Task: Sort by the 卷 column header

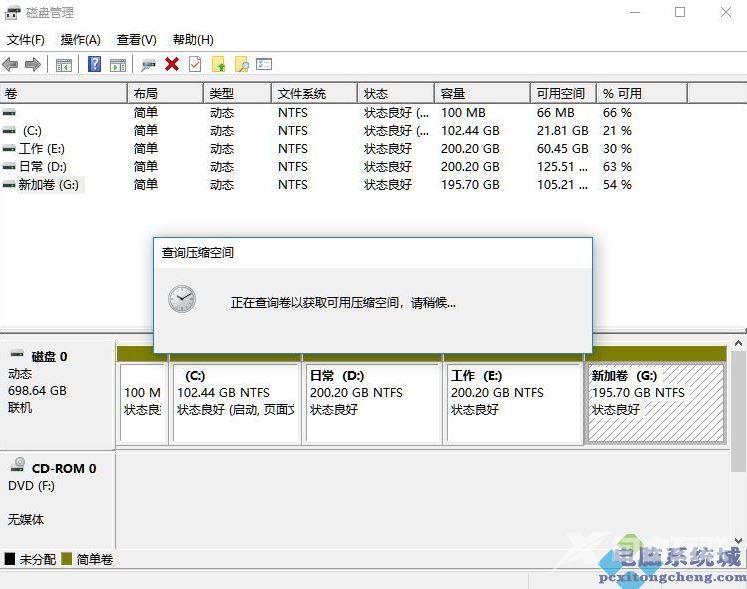Action: click(x=64, y=93)
